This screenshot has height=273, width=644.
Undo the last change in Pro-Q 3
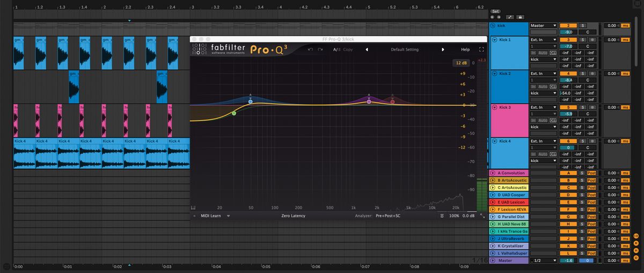tap(310, 49)
